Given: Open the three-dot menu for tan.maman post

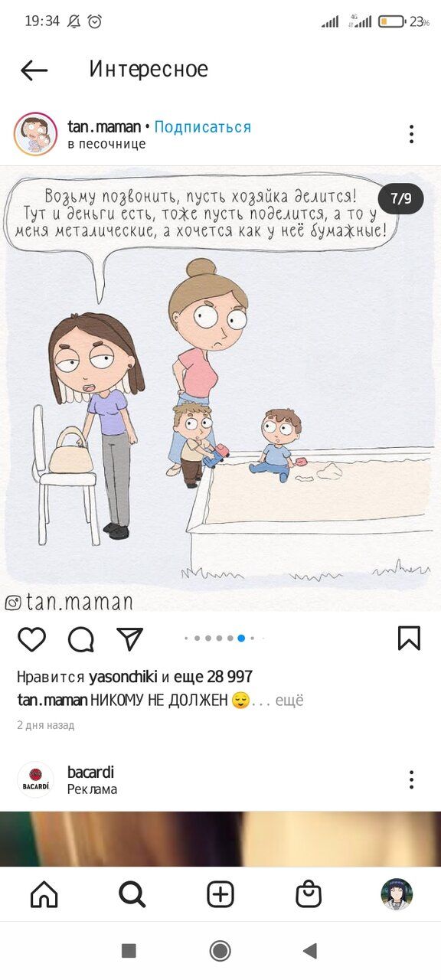Looking at the screenshot, I should click(x=411, y=134).
